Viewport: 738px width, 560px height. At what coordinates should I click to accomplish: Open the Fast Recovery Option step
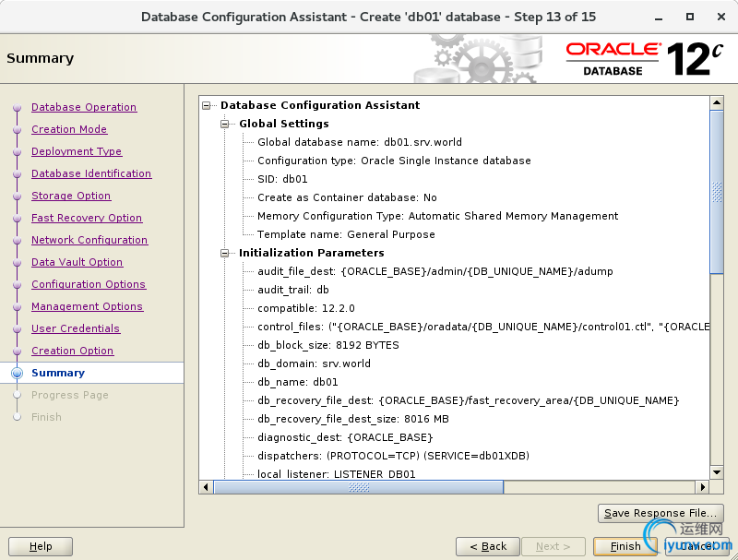click(87, 218)
